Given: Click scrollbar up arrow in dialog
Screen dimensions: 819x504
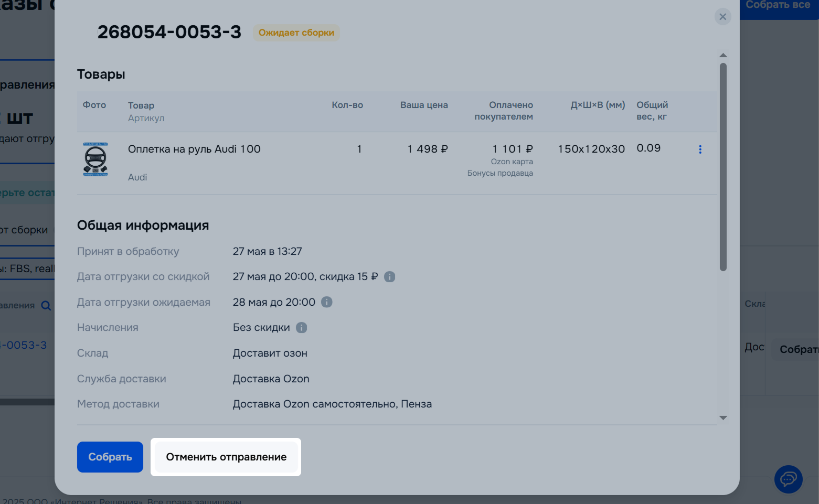Looking at the screenshot, I should (x=723, y=55).
